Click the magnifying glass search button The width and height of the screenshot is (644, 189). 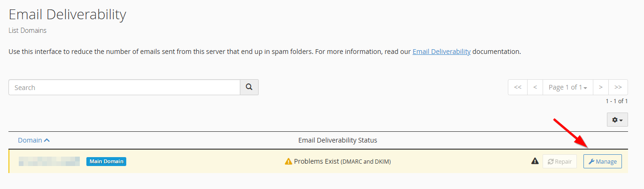249,87
